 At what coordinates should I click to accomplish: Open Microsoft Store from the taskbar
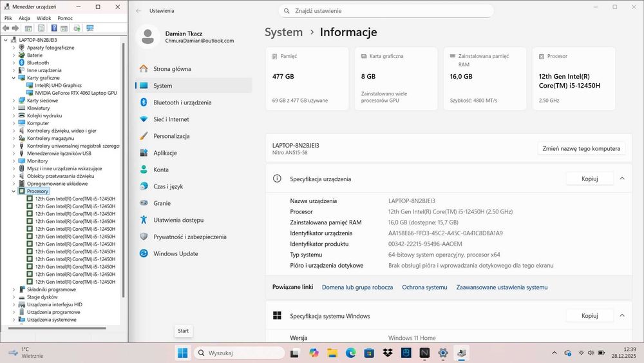coord(369,353)
